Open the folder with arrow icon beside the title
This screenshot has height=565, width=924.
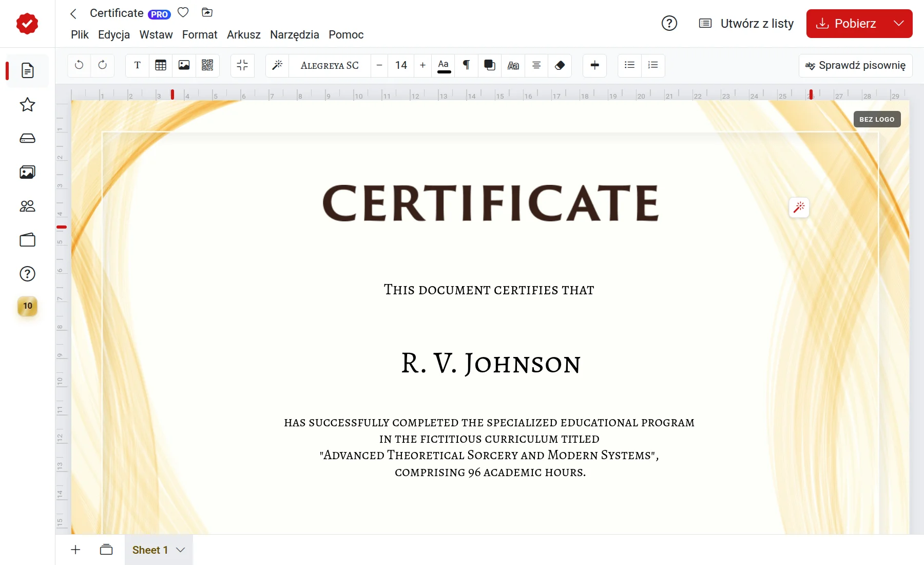pos(207,12)
